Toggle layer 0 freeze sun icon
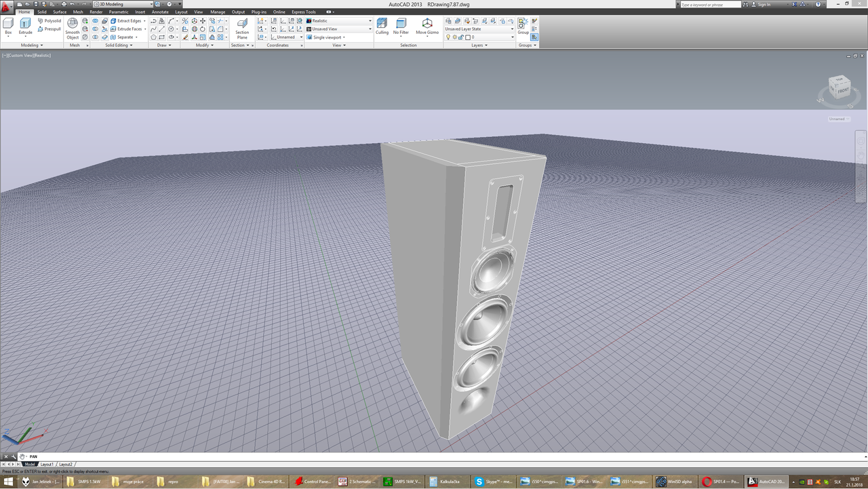The height and width of the screenshot is (489, 868). pos(454,37)
